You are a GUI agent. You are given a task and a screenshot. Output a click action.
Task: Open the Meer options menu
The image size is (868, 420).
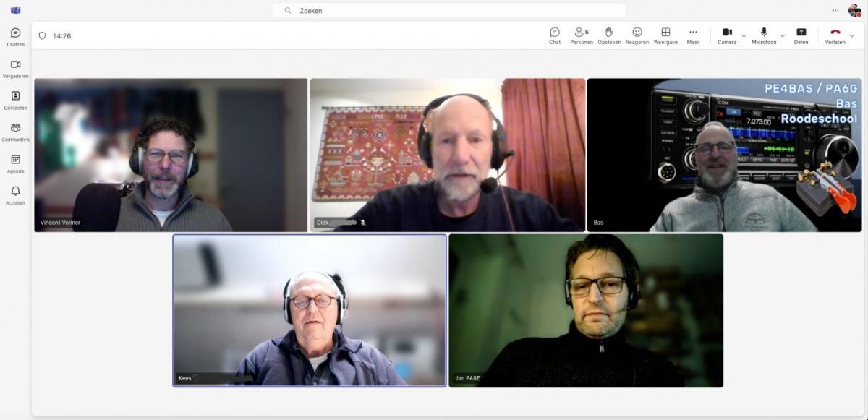point(693,35)
